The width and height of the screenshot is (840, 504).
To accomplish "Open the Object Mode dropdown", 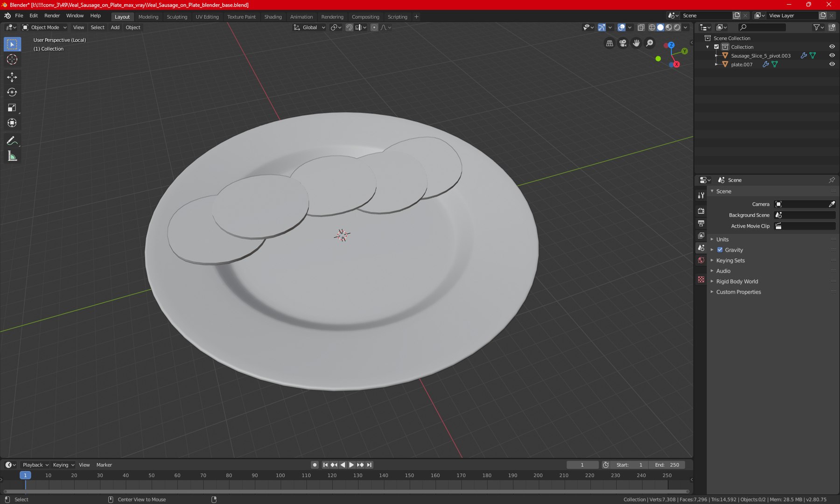I will pos(45,28).
